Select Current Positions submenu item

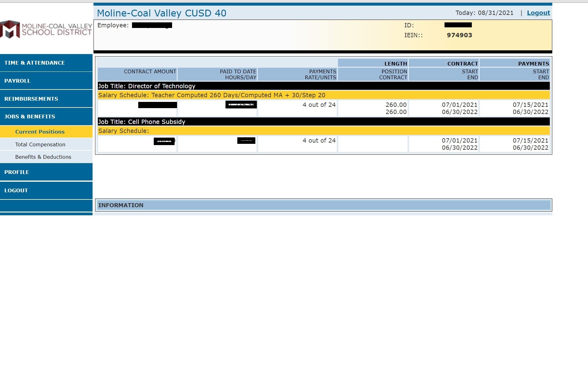point(40,132)
